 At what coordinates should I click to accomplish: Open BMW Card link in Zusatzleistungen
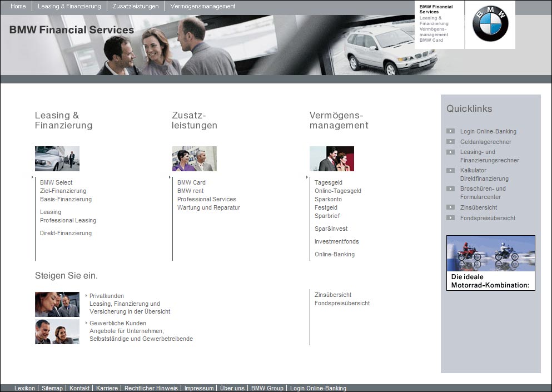pyautogui.click(x=191, y=182)
